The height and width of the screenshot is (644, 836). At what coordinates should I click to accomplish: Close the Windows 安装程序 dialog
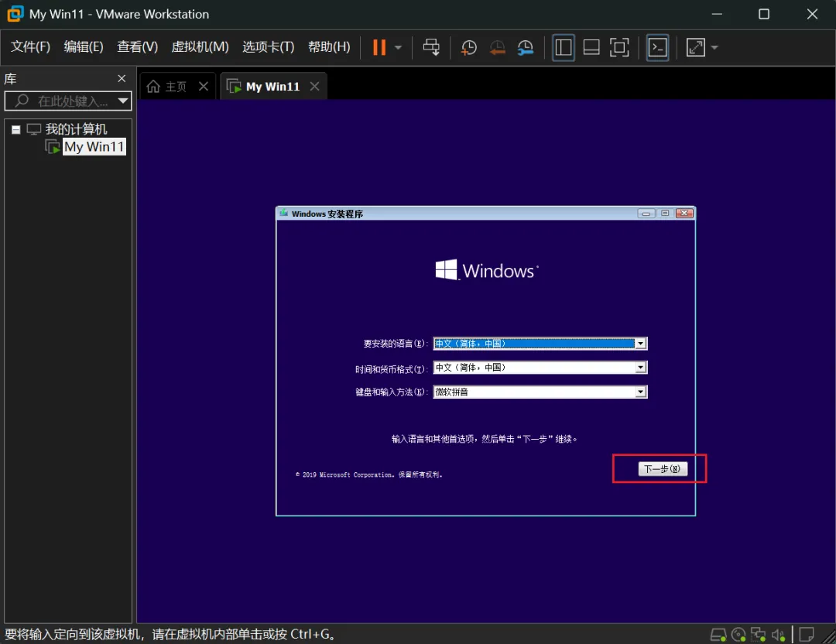684,213
